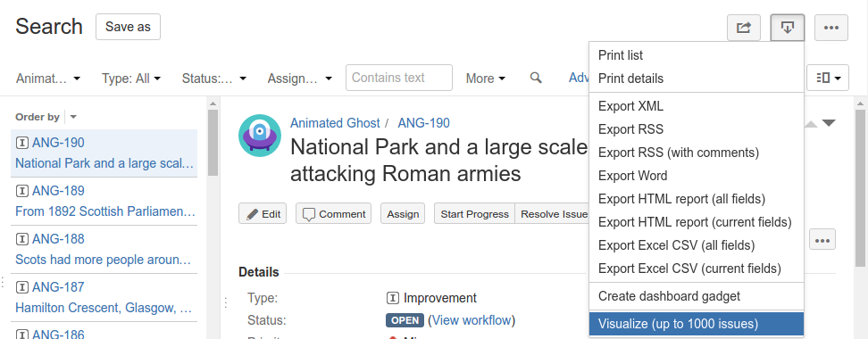Viewport: 868px width, 339px height.
Task: Choose Export Excel CSV (all fields)
Action: 697,245
